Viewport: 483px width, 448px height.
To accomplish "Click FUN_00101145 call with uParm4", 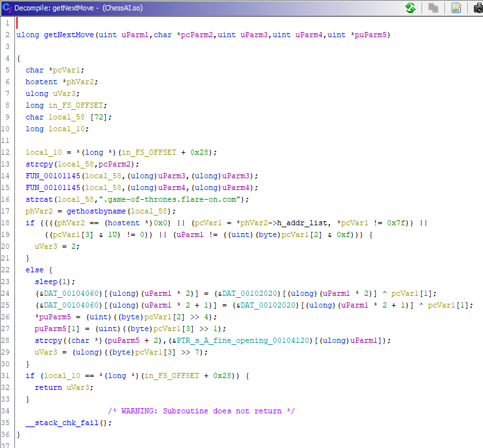I will 53,187.
